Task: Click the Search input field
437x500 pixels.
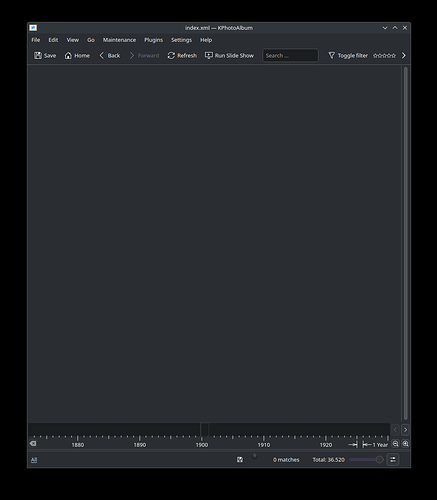Action: pos(290,55)
